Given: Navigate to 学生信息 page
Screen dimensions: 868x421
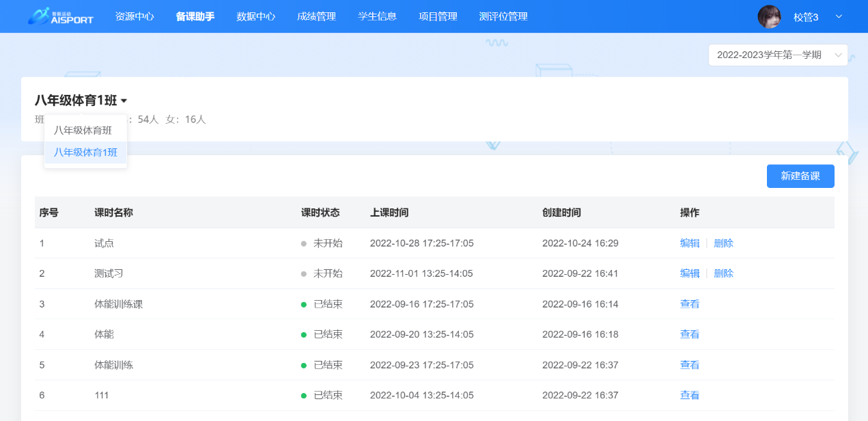Looking at the screenshot, I should 377,16.
